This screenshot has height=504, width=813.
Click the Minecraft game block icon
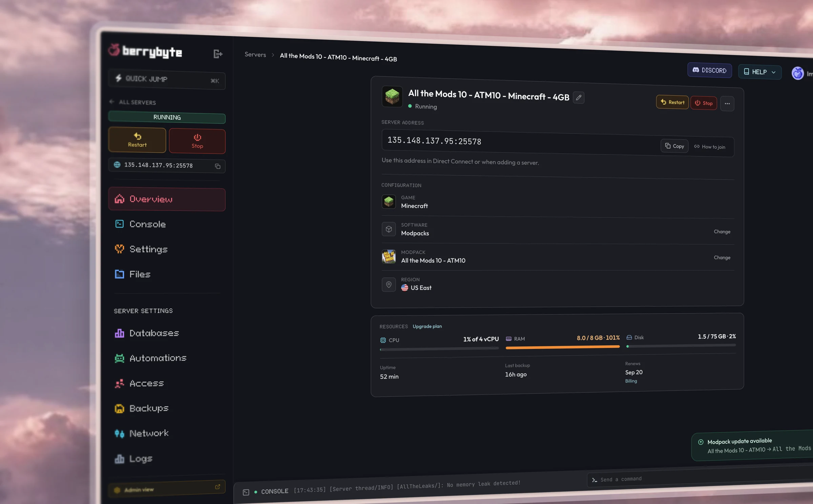coord(389,202)
